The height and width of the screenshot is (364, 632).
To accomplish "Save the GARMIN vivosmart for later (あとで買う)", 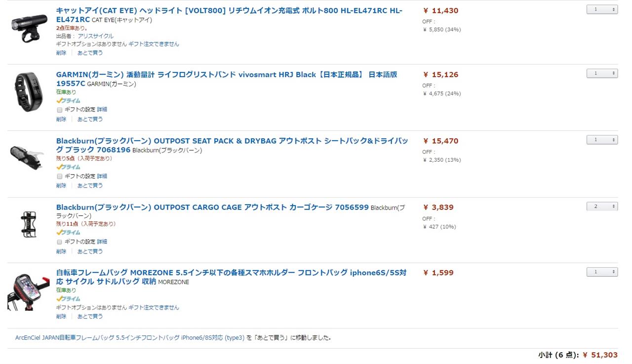I will pyautogui.click(x=90, y=119).
